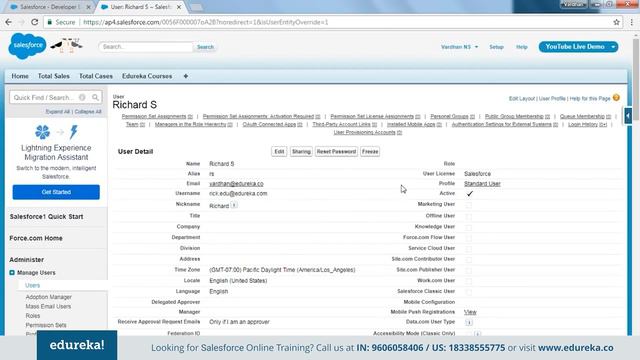The image size is (640, 360).
Task: Open the Standard User profile link
Action: point(482,184)
